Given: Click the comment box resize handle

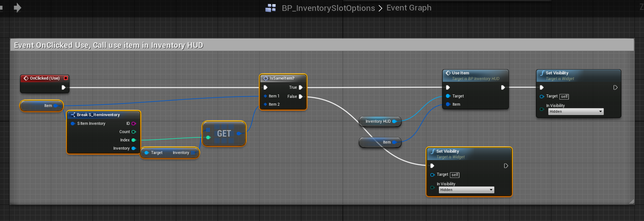Looking at the screenshot, I should (x=631, y=201).
